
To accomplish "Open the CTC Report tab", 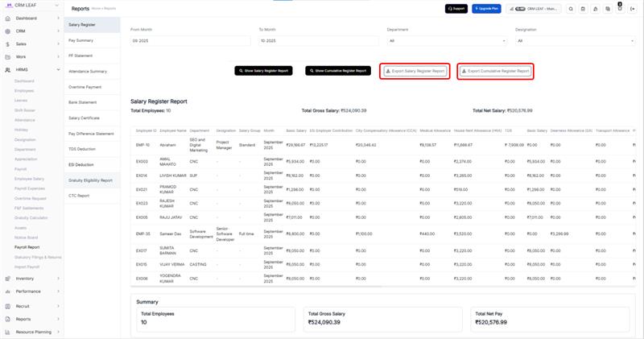I will click(92, 196).
